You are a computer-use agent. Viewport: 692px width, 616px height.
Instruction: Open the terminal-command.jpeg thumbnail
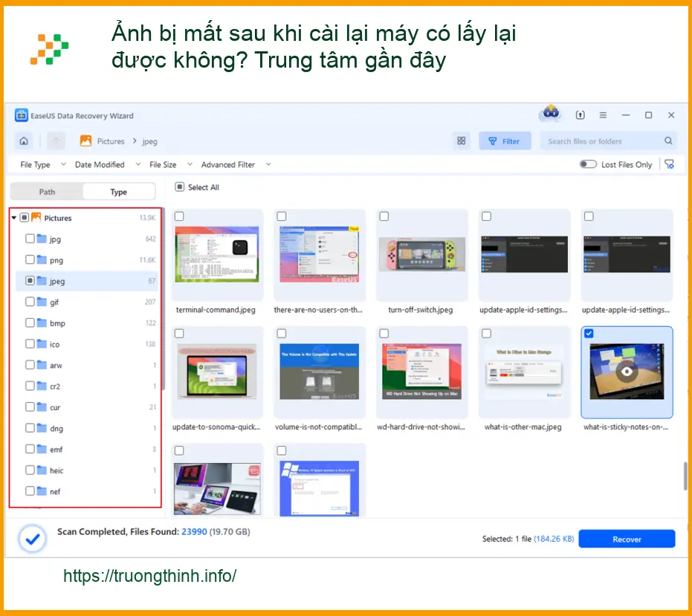[217, 254]
